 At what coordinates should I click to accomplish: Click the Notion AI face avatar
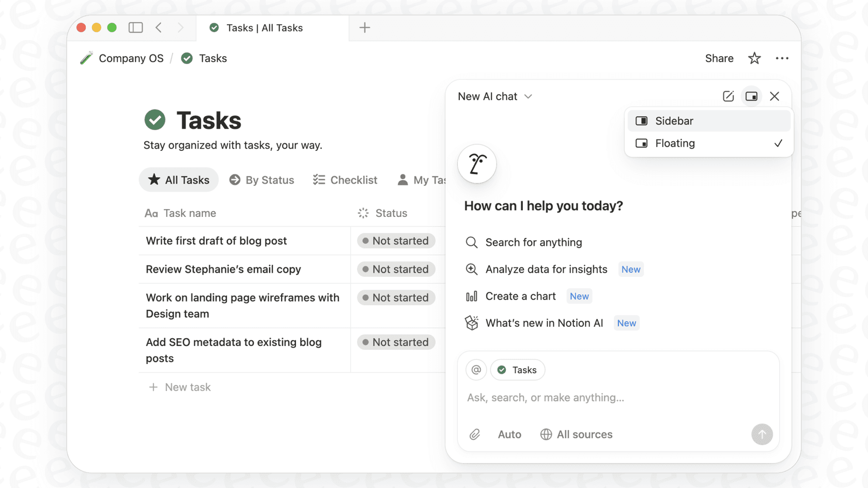[x=476, y=164]
